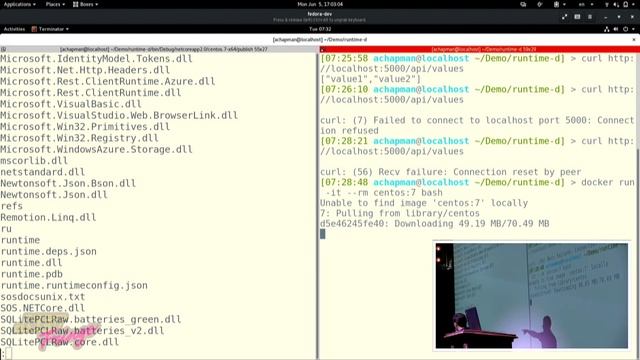This screenshot has width=640, height=360.
Task: Close the Terminator window
Action: point(634,40)
